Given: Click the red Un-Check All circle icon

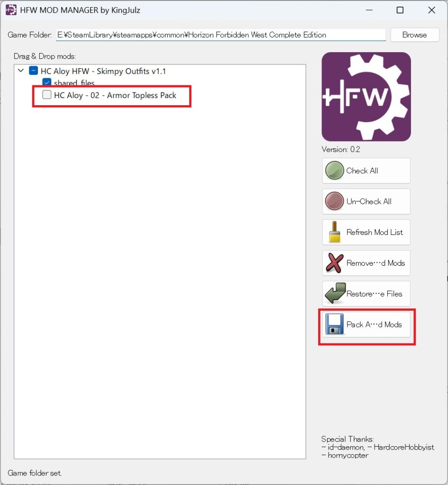Looking at the screenshot, I should 334,201.
